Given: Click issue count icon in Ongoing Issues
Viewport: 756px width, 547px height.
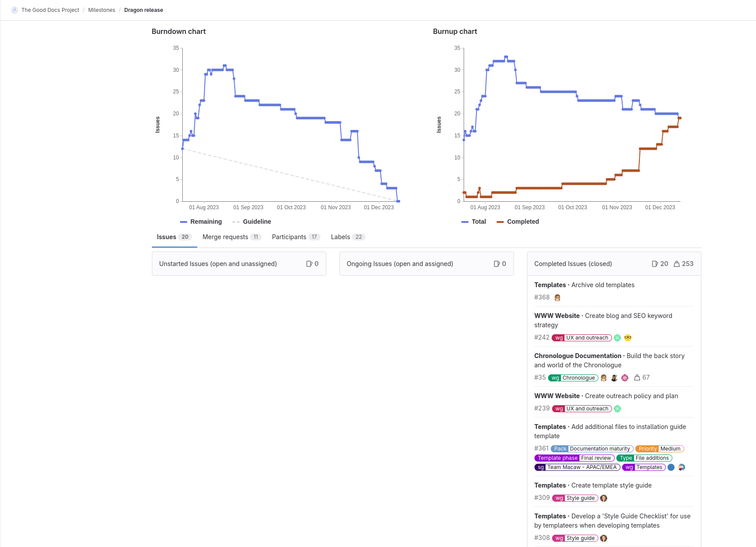Looking at the screenshot, I should (497, 264).
